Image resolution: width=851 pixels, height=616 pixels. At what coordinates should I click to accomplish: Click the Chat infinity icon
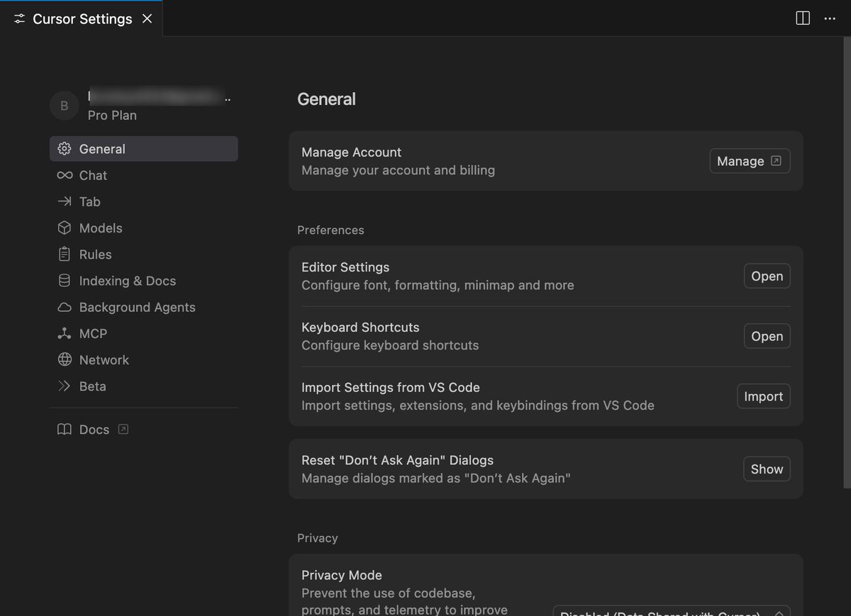click(65, 175)
